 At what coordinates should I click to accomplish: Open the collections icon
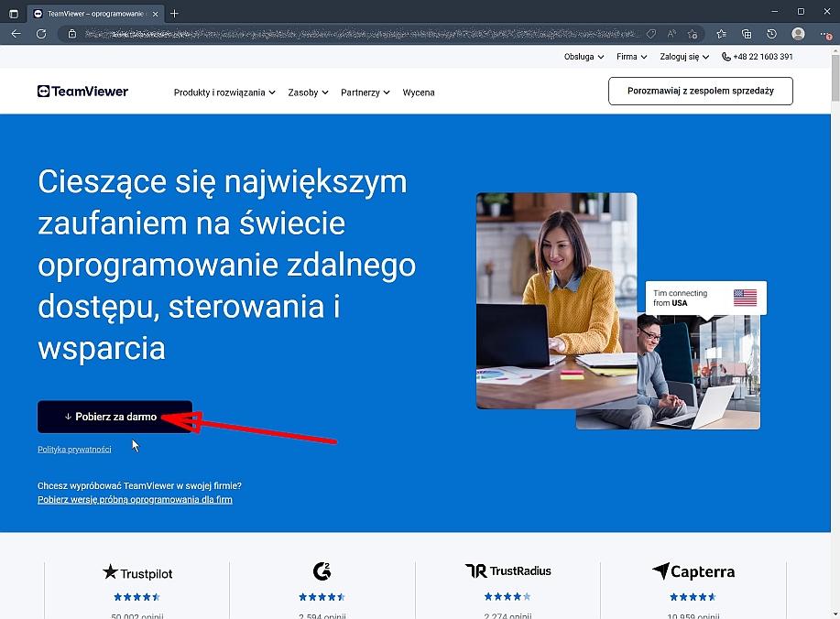click(x=747, y=34)
